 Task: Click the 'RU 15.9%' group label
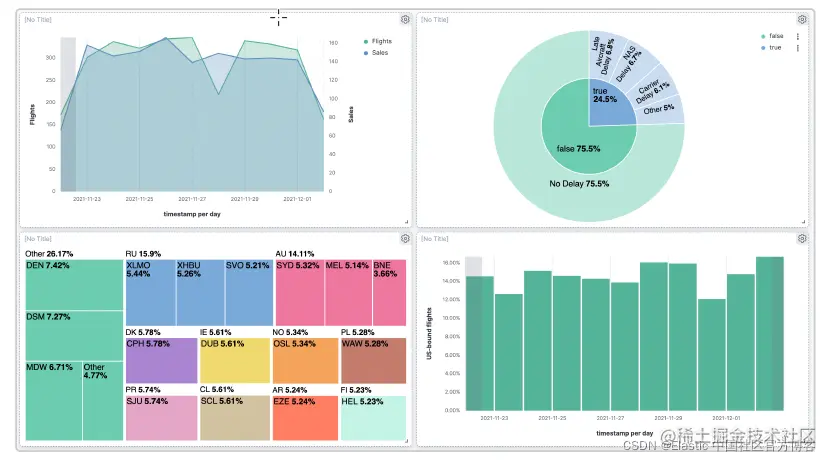click(x=143, y=254)
